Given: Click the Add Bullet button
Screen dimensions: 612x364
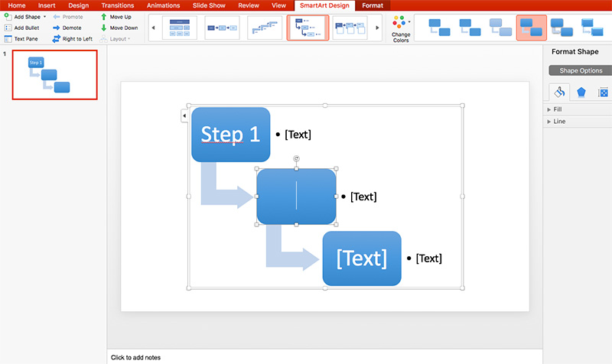Looking at the screenshot, I should [22, 28].
